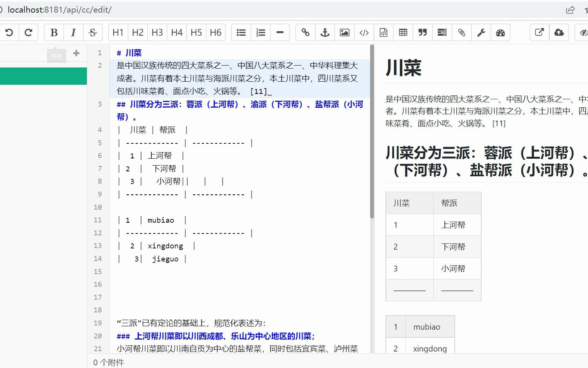Click the '0 个附件' attachments status text

[109, 362]
